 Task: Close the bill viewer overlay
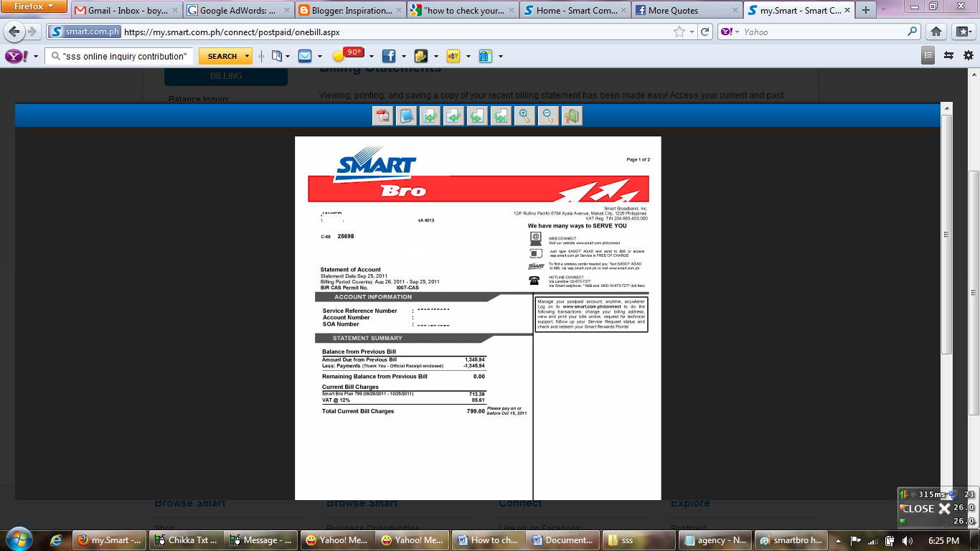[x=926, y=509]
